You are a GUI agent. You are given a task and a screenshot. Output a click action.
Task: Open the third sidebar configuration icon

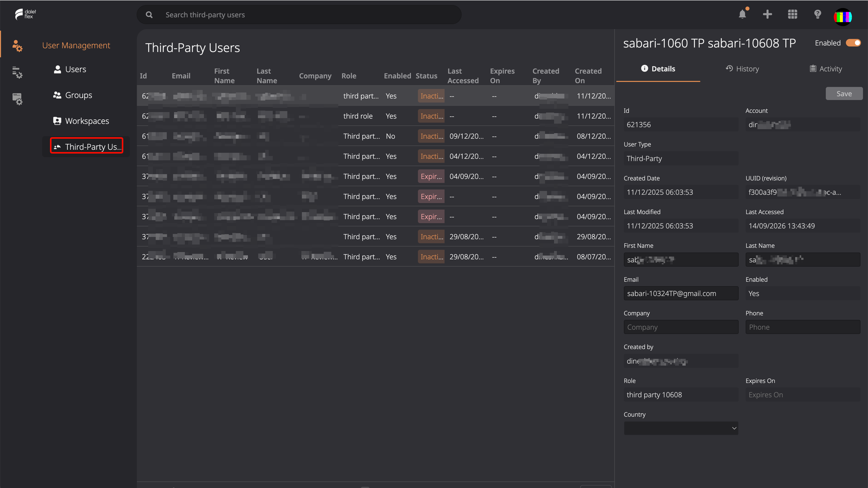tap(17, 99)
